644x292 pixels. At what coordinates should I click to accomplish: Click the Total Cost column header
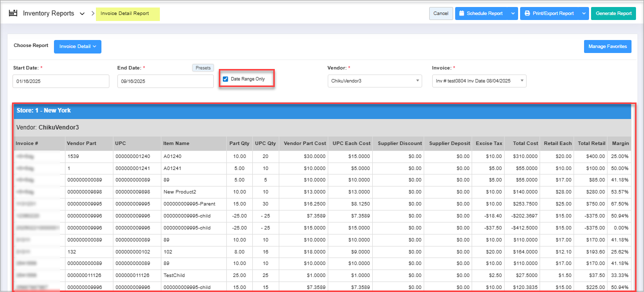[x=525, y=143]
